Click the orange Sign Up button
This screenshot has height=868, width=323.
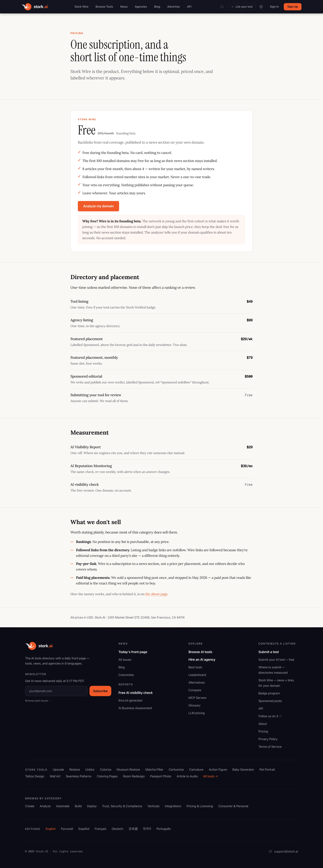click(292, 7)
